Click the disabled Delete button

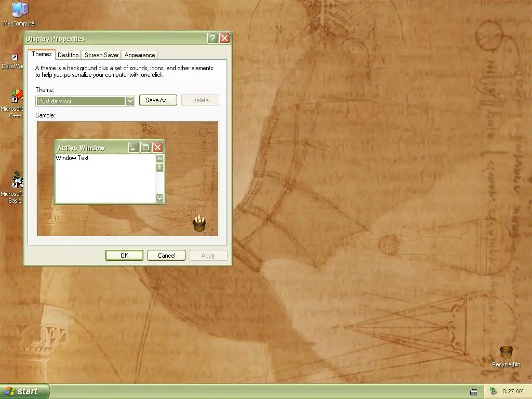(200, 100)
